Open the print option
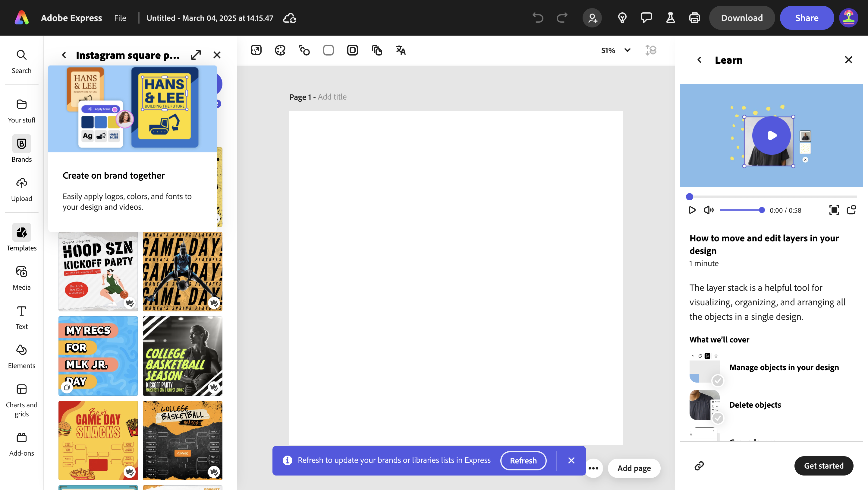 click(x=695, y=18)
